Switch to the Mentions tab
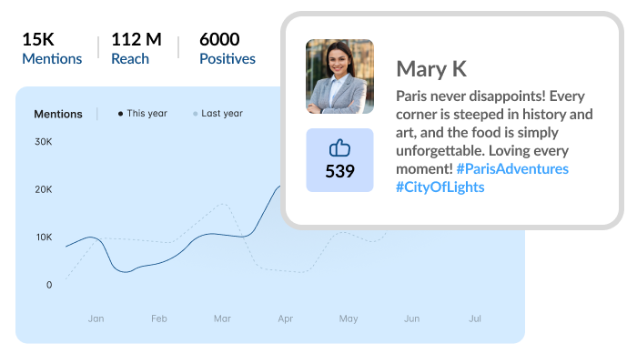 point(52,58)
